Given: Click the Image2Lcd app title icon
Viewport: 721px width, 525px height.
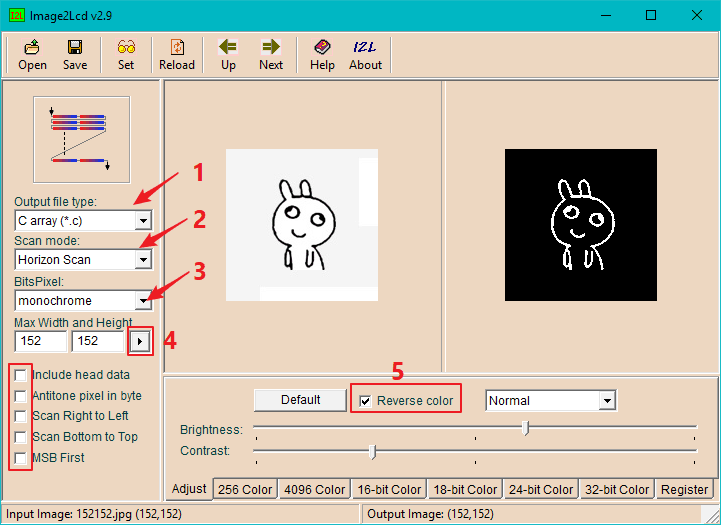Looking at the screenshot, I should pyautogui.click(x=17, y=15).
